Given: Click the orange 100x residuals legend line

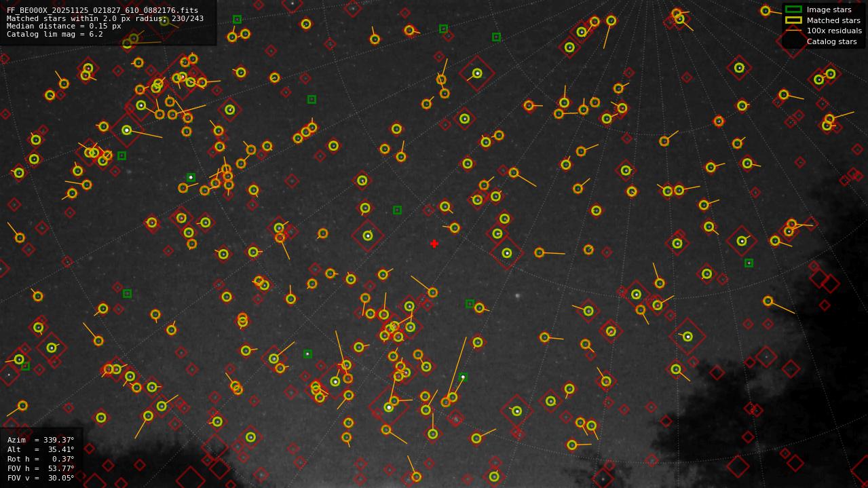Looking at the screenshot, I should [x=793, y=31].
